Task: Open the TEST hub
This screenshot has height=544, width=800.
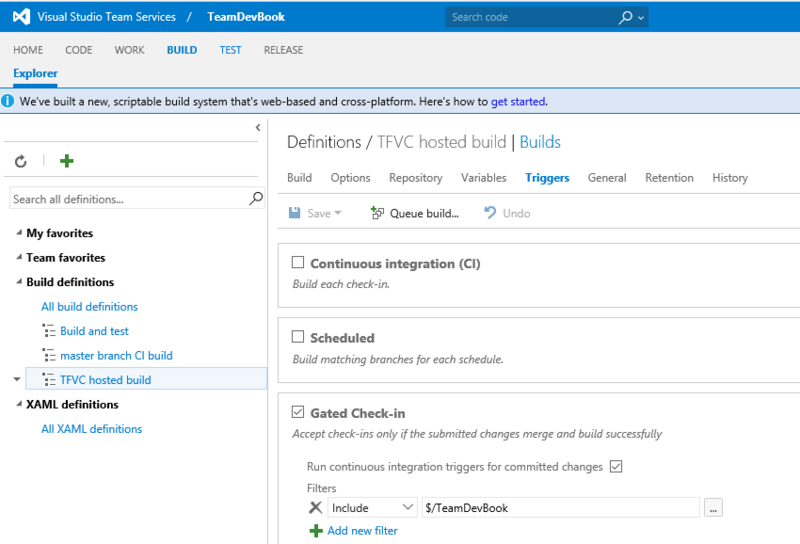Action: (231, 50)
